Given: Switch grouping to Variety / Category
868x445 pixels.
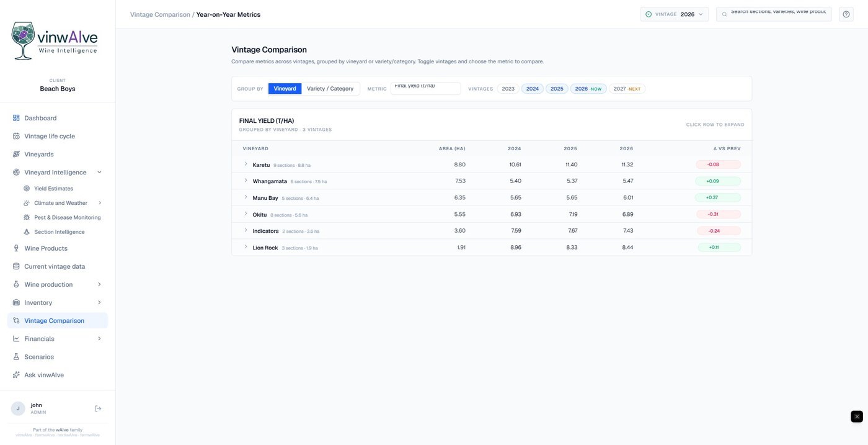Looking at the screenshot, I should [330, 89].
